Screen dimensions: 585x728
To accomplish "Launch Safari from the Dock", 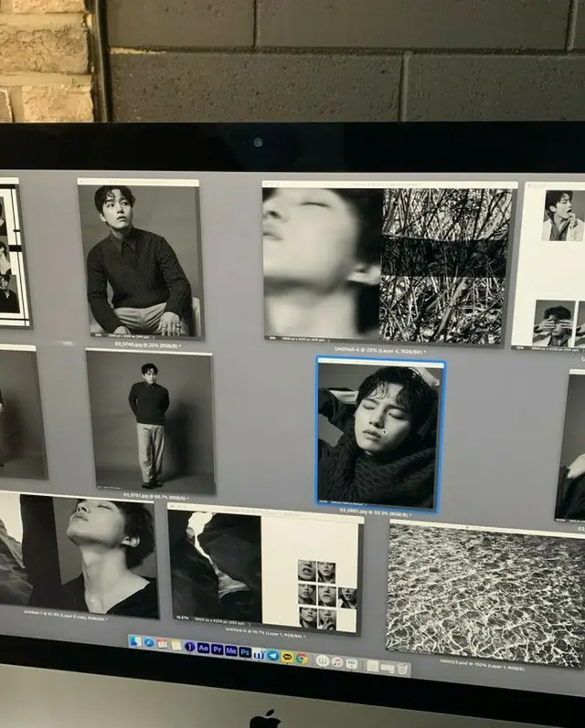I will 149,642.
